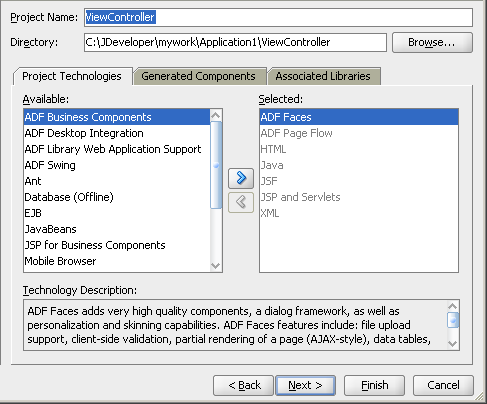Click the add-to-selected right arrow button
The image size is (487, 404).
click(x=241, y=178)
